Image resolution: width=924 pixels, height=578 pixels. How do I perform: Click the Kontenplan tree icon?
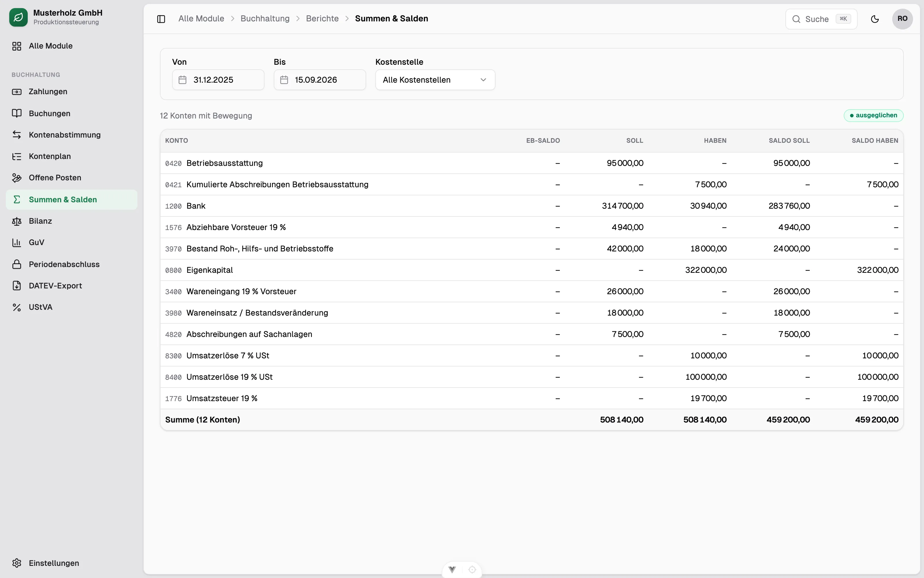[x=17, y=156]
